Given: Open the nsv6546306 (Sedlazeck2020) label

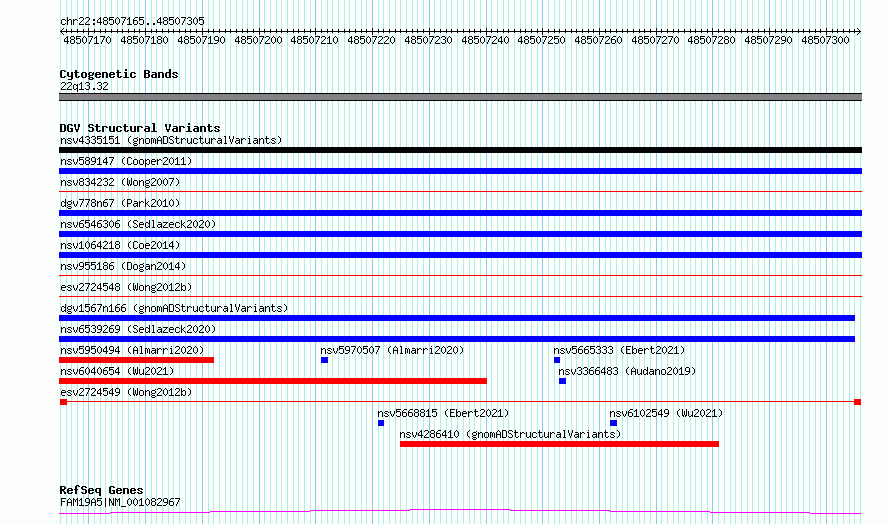Looking at the screenshot, I should point(138,224).
